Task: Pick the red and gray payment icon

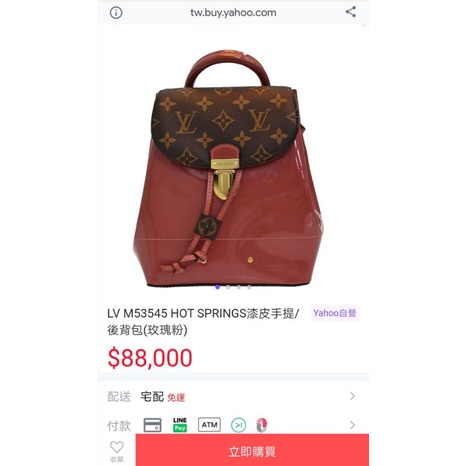Action: coord(262,425)
